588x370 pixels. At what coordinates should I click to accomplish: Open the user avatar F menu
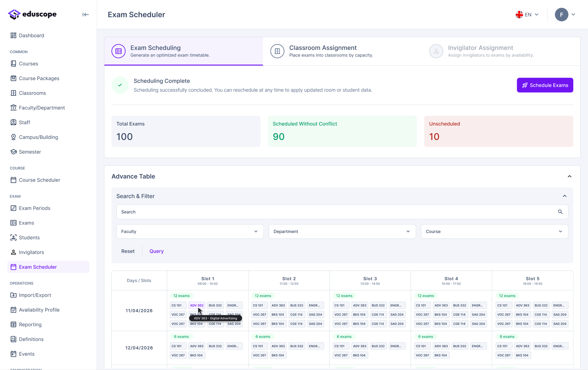click(x=565, y=15)
